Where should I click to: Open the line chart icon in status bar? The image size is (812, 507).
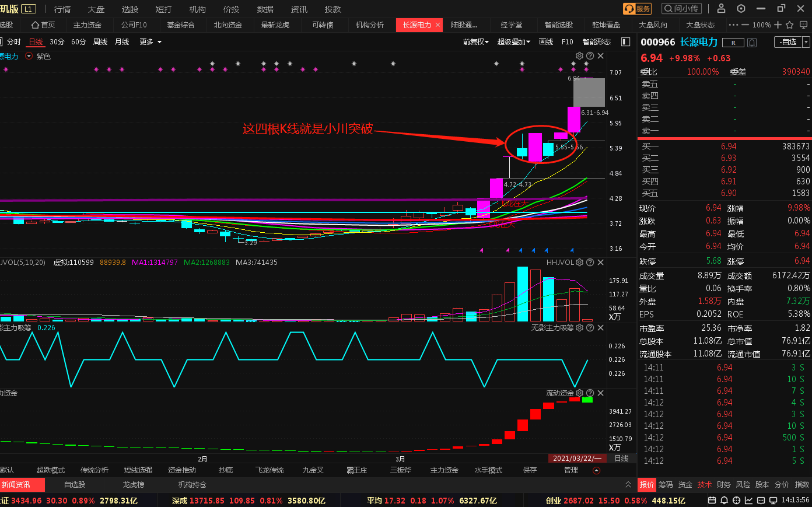(x=748, y=500)
